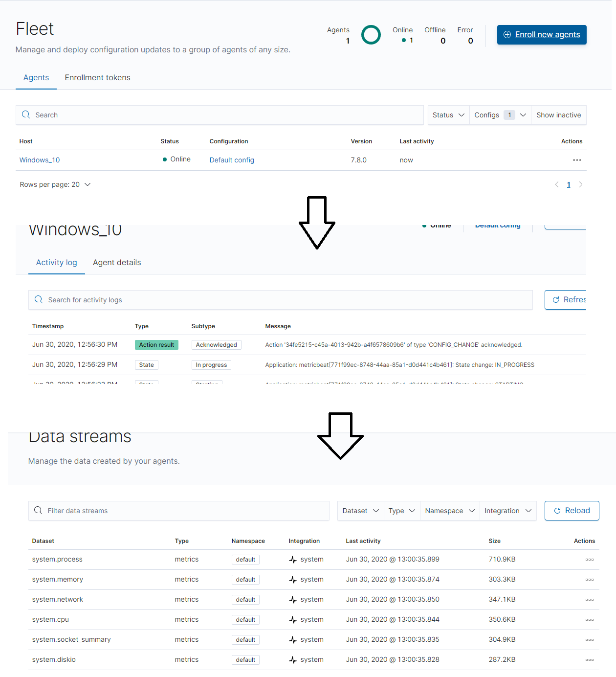Click the Reload data streams button
The image size is (616, 677).
point(572,511)
